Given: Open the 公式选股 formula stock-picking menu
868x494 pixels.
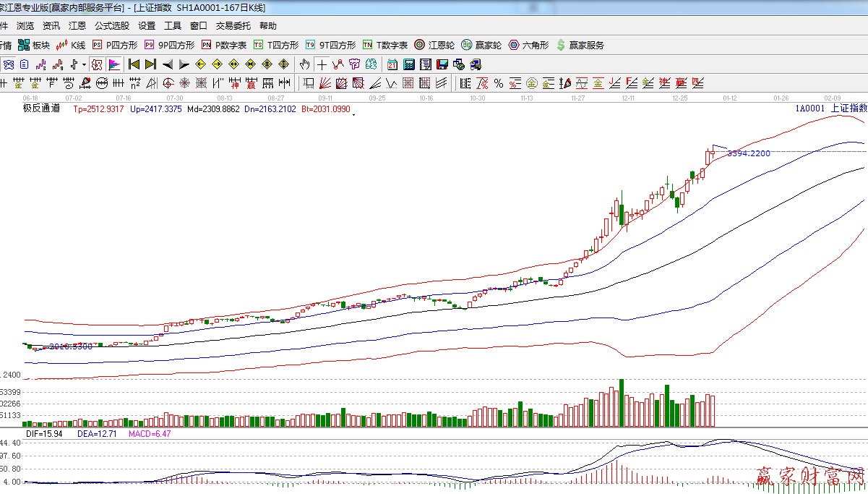Looking at the screenshot, I should pyautogui.click(x=111, y=26).
